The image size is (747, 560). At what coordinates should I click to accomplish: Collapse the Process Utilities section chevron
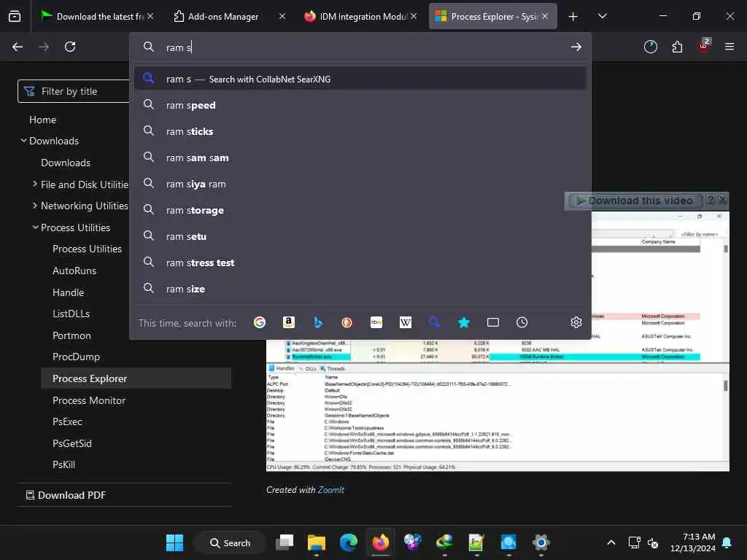click(x=35, y=227)
